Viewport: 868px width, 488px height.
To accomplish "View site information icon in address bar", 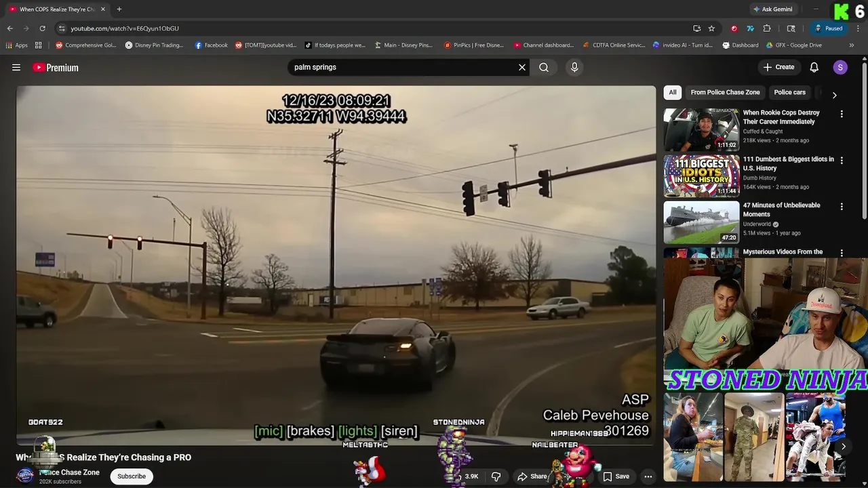I will coord(62,28).
